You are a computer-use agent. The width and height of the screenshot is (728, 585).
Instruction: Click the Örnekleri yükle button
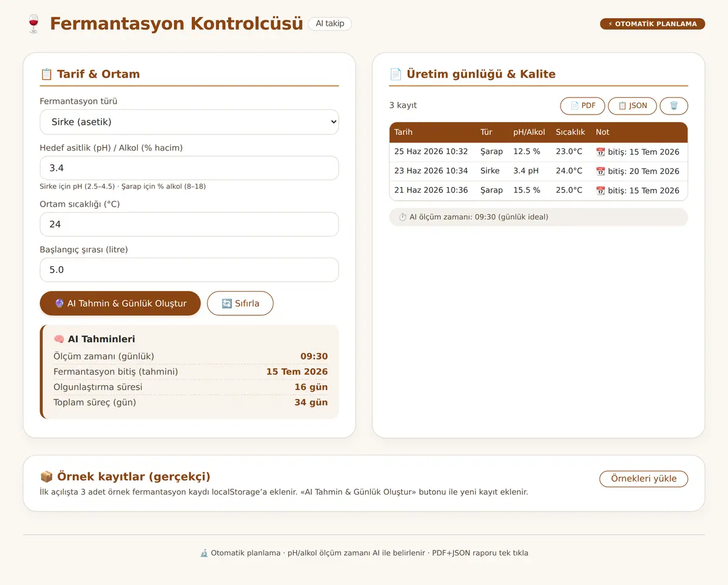644,478
